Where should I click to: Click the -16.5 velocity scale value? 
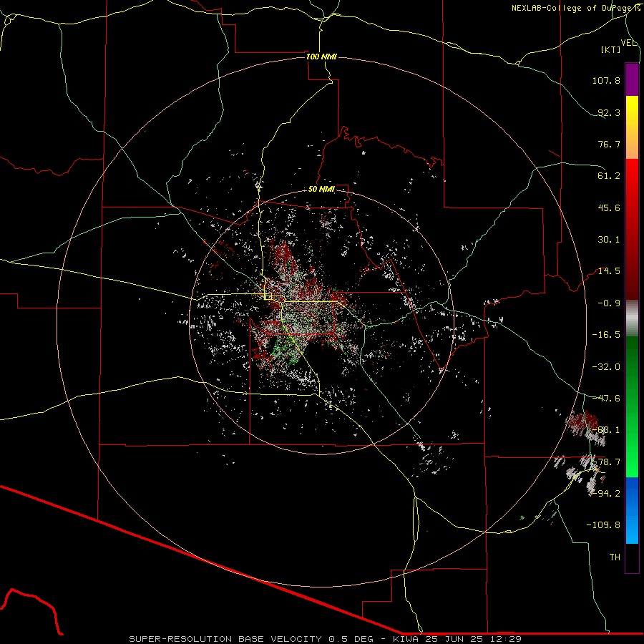(x=606, y=335)
